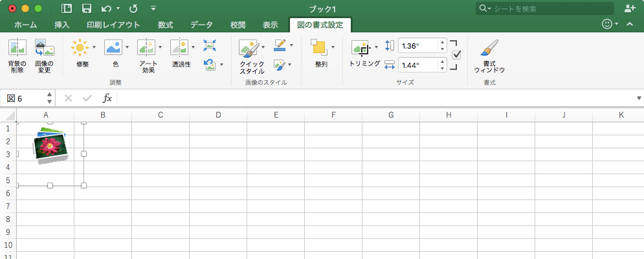Screen dimensions: 644x259
Task: Expand the 整列 arrange dropdown arrow
Action: tap(333, 47)
